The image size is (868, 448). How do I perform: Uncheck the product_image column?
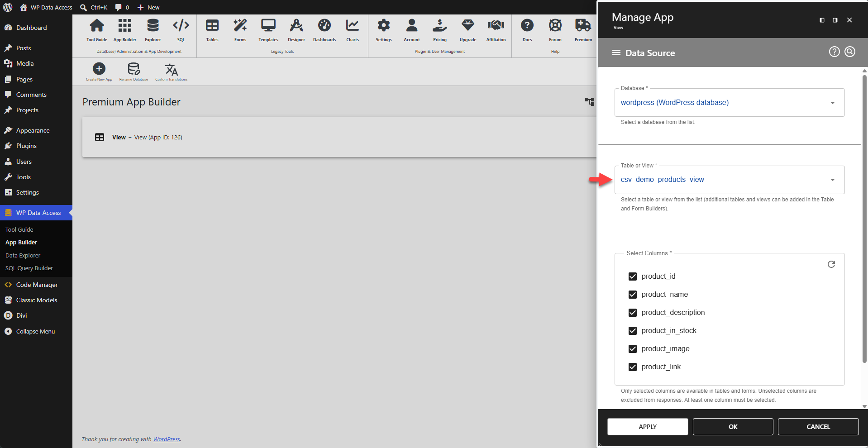633,349
